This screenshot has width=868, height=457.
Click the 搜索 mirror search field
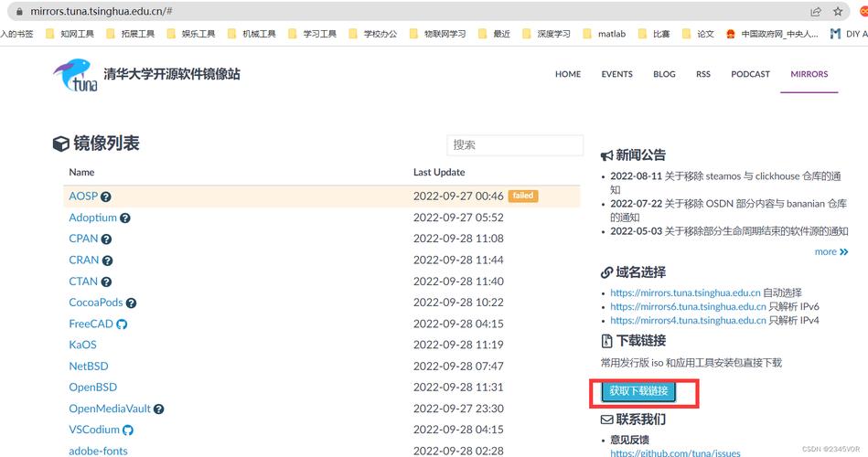(x=515, y=145)
